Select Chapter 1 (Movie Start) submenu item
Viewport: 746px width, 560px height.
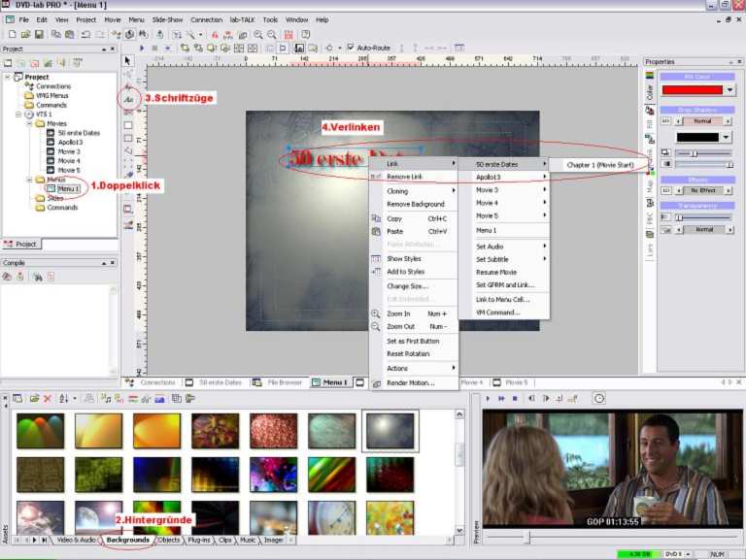click(599, 164)
